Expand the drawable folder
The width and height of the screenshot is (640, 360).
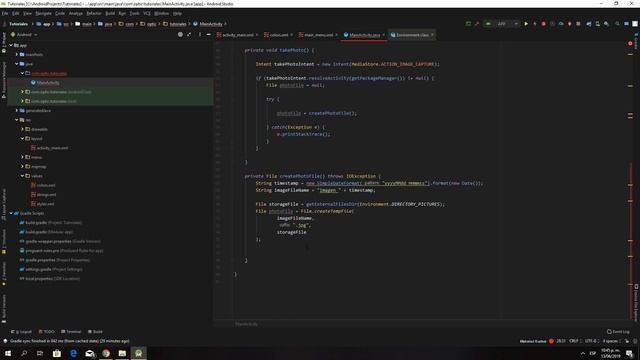(22, 129)
